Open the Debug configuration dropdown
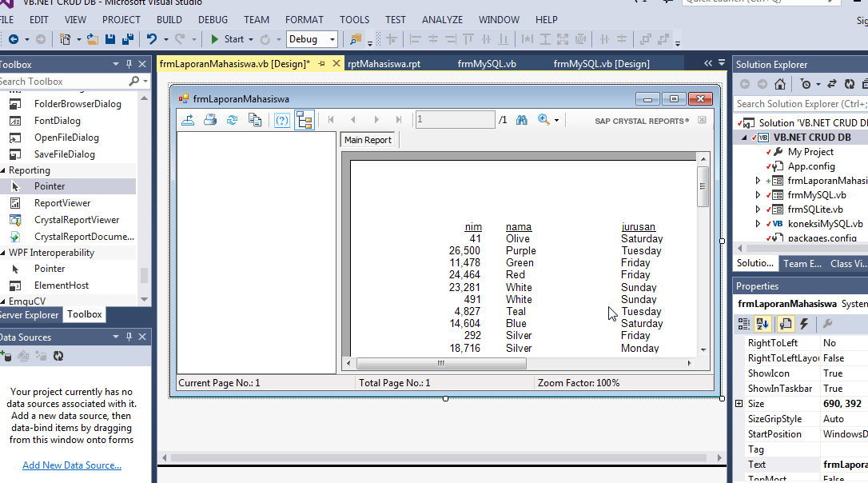The width and height of the screenshot is (868, 483). pos(332,39)
